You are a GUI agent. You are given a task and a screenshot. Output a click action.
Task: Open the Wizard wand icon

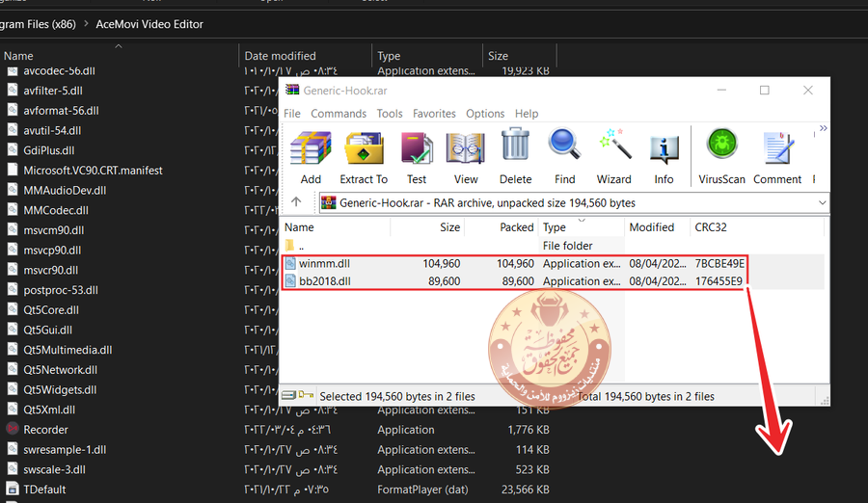614,144
